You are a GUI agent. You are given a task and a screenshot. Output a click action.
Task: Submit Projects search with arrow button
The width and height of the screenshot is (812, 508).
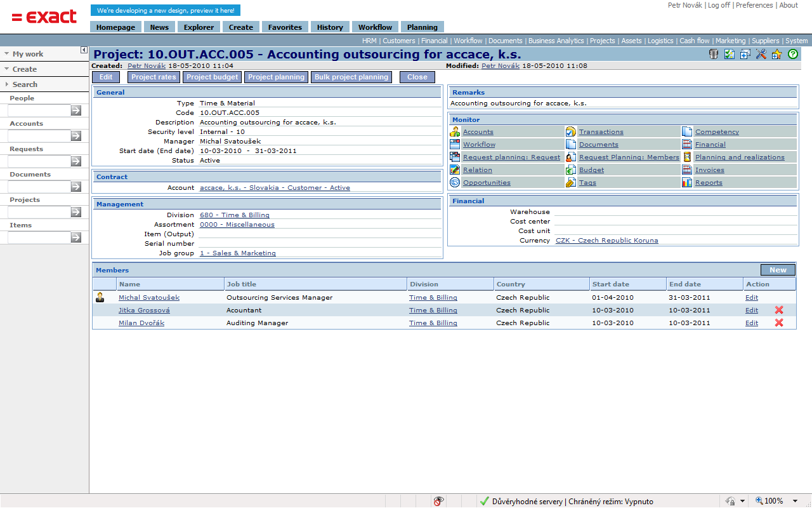75,212
